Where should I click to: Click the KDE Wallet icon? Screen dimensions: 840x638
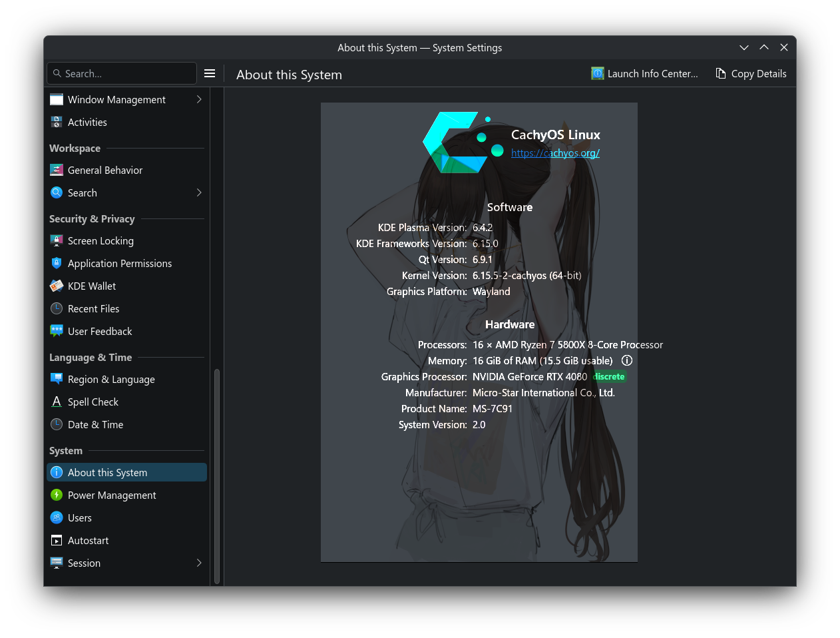57,286
